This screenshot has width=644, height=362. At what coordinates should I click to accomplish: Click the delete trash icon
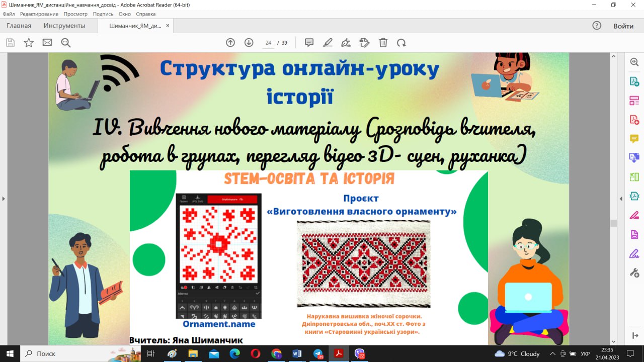[383, 43]
